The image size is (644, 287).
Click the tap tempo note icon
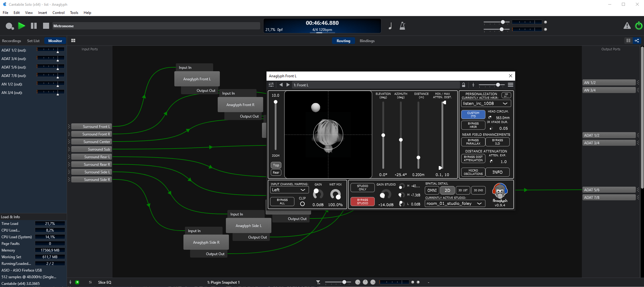[x=390, y=26]
